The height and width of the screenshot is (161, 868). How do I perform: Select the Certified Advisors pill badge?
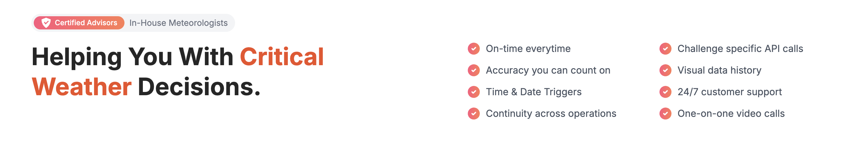click(x=79, y=23)
